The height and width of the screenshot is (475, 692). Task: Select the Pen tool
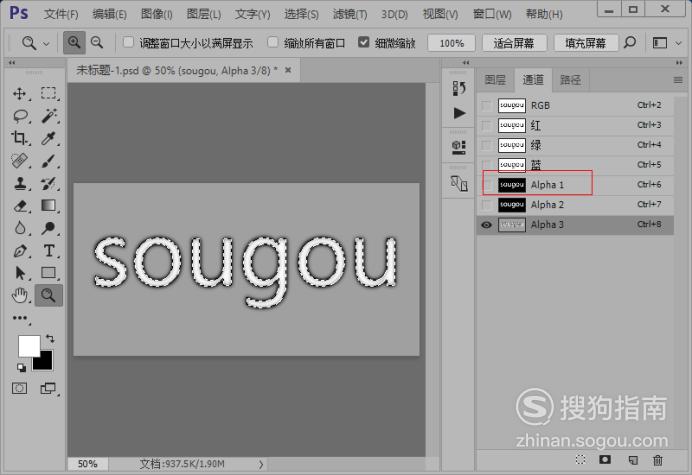[19, 251]
